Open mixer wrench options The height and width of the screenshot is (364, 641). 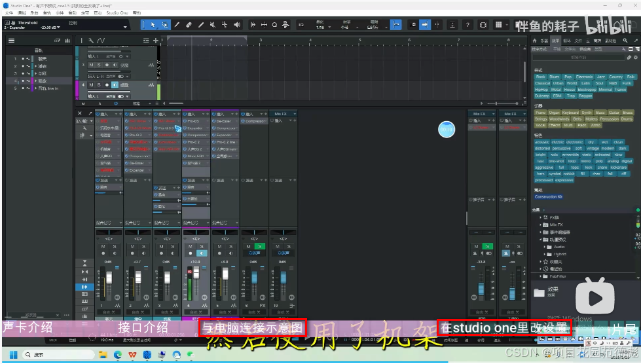pos(84,128)
